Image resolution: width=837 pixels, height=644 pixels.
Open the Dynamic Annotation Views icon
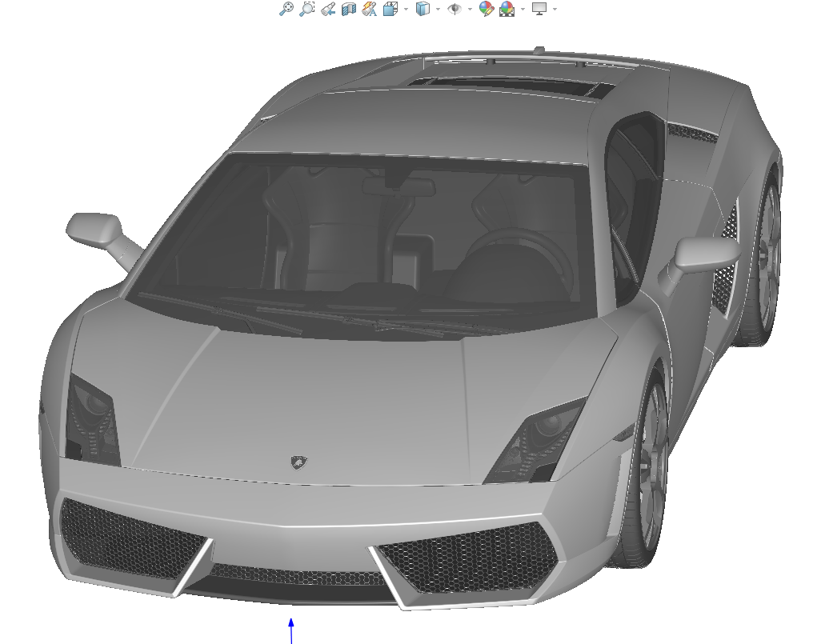370,9
